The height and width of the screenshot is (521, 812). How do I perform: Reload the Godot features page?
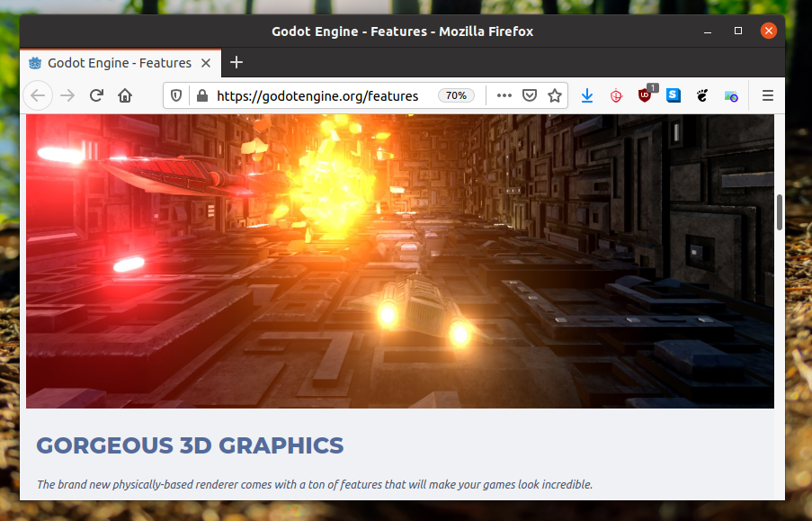point(96,96)
